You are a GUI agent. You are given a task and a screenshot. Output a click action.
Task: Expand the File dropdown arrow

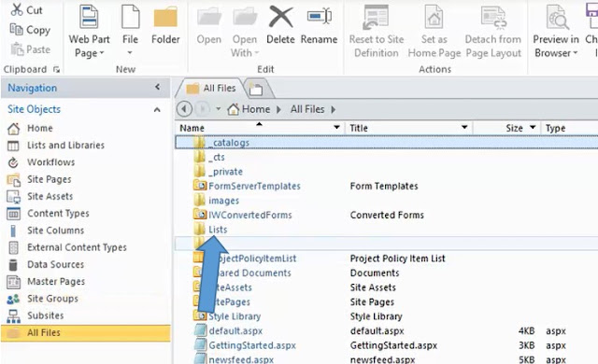coord(130,52)
